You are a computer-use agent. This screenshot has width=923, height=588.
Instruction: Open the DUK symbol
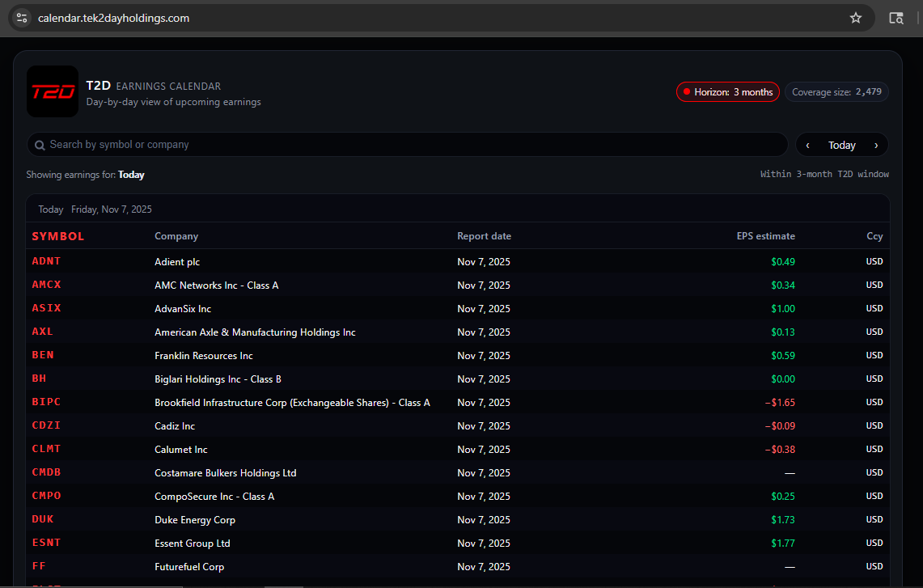pos(43,520)
